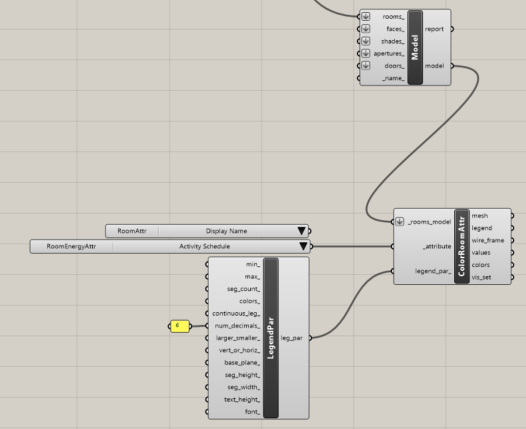Click the flatten arrow icon beside rooms_ input
The image size is (526, 429).
coord(366,16)
